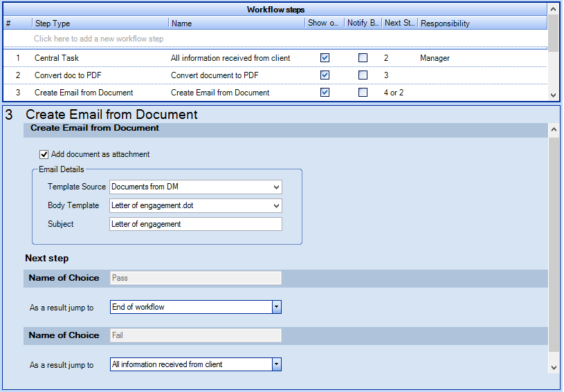Screen dimensions: 564x392
Task: Tick Notify checkbox for Central Task row
Action: click(x=363, y=58)
